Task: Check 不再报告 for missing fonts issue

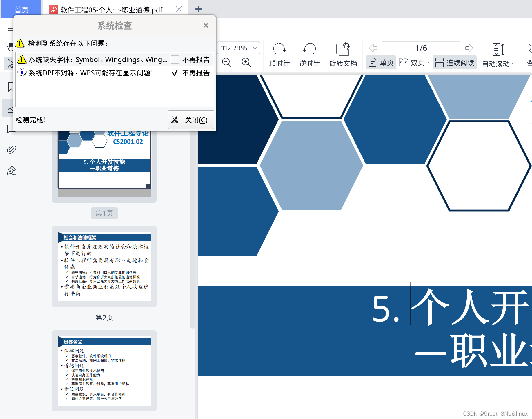Action: (175, 59)
